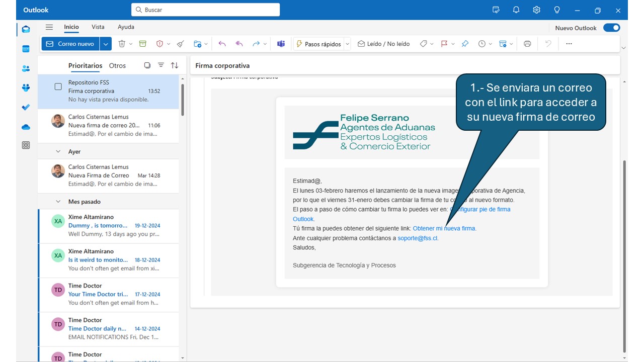Expand the ribbon with chevron
This screenshot has height=362, width=644.
(x=624, y=48)
